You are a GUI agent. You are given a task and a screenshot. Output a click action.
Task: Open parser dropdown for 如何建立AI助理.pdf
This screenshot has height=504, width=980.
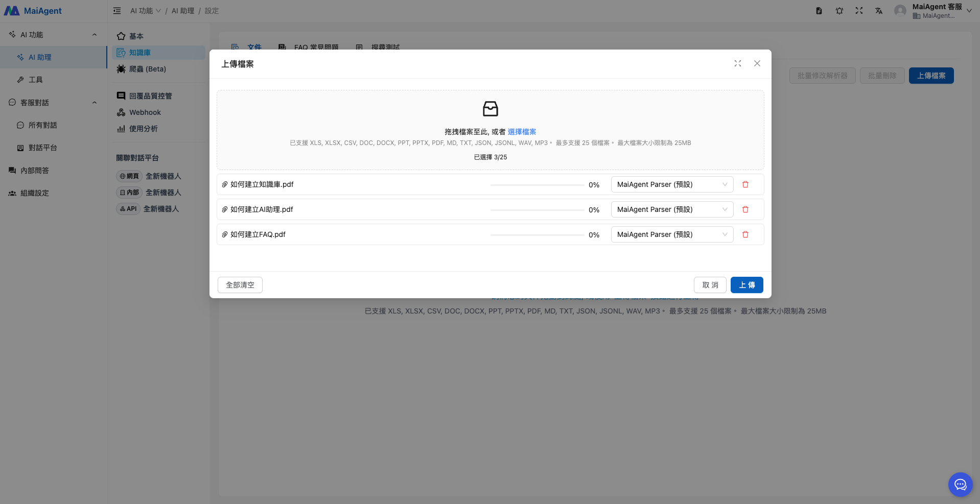[671, 209]
